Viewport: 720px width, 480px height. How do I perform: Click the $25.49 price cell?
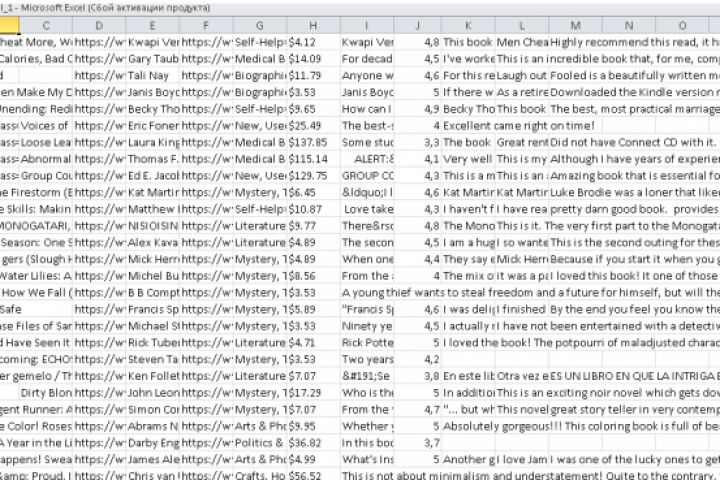[314, 125]
